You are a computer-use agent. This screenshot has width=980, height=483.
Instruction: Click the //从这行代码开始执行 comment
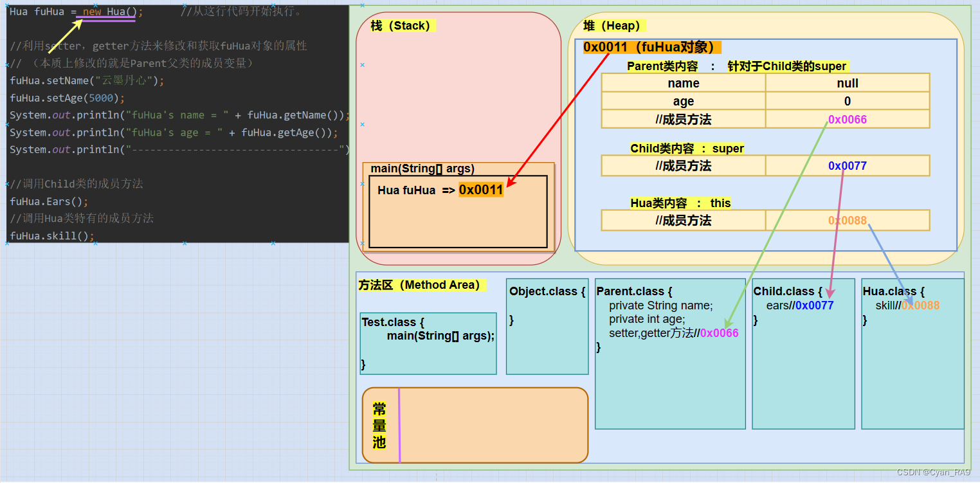pyautogui.click(x=241, y=12)
